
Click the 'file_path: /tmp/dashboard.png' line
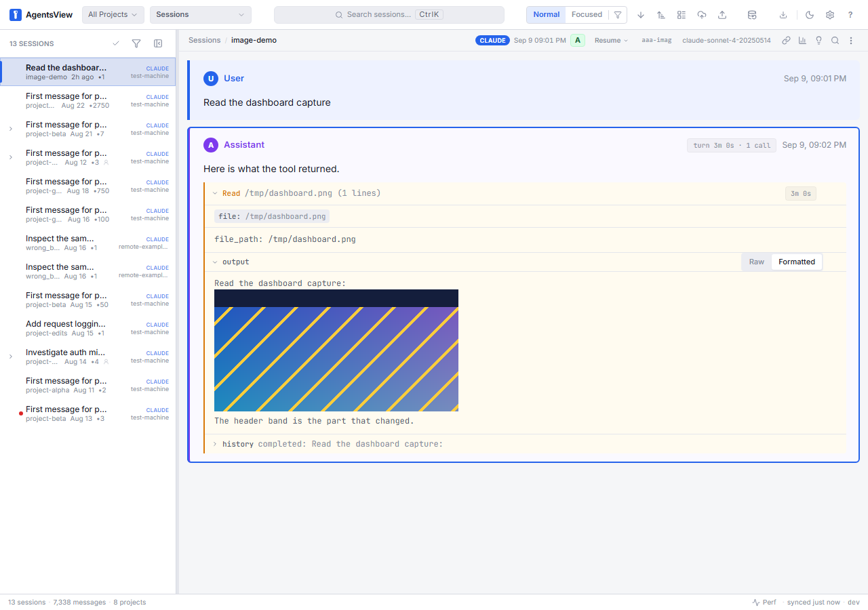coord(285,239)
